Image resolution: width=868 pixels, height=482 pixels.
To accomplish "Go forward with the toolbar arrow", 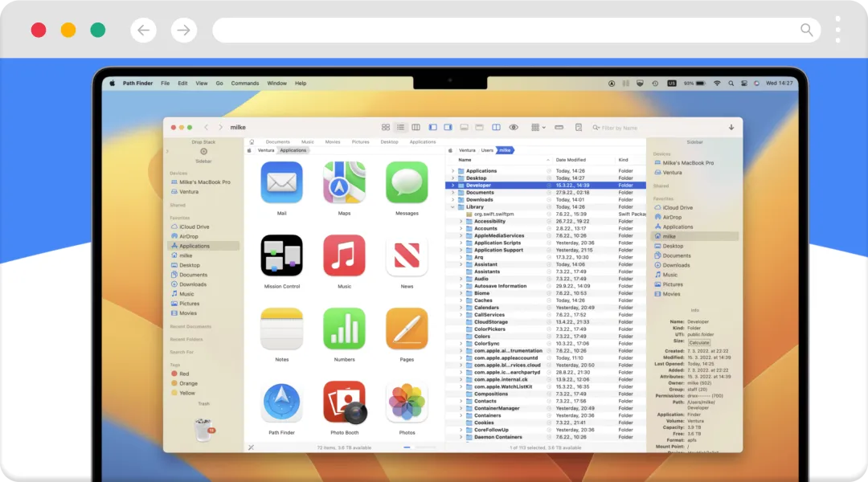I will tap(220, 127).
